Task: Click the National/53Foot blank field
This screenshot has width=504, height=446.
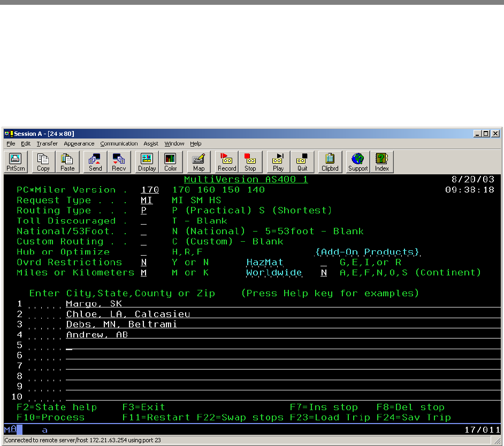Action: point(144,232)
